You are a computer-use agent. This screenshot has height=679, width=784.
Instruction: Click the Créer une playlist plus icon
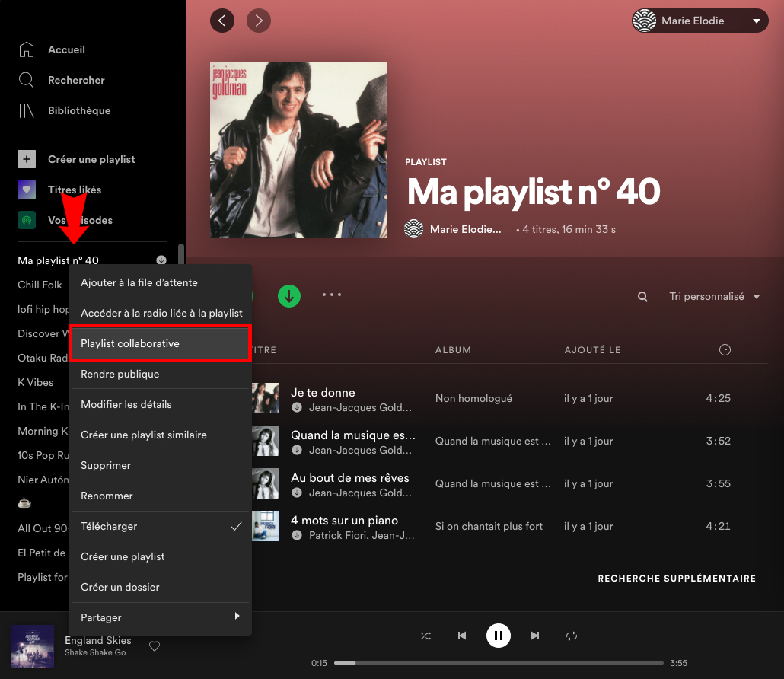click(x=26, y=159)
